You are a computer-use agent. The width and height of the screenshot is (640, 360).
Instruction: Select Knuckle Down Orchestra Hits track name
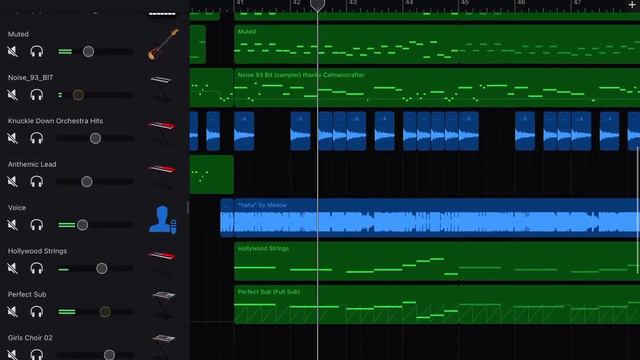coord(56,121)
